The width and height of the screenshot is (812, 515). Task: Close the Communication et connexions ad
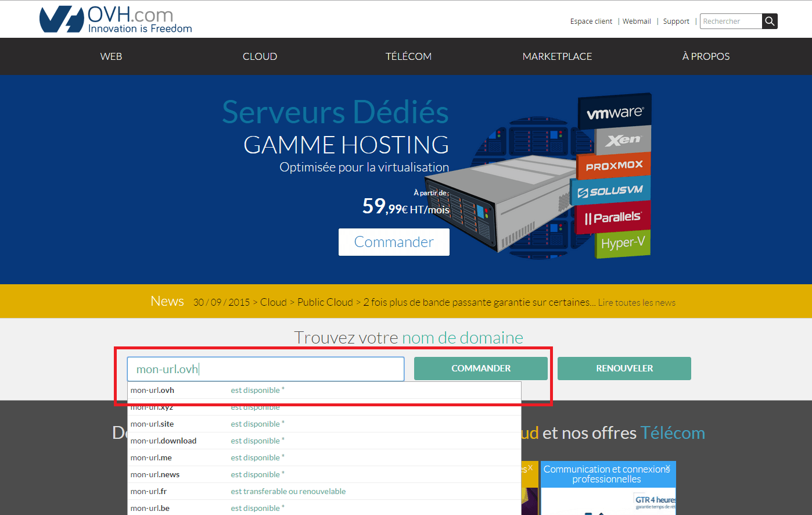pos(668,467)
